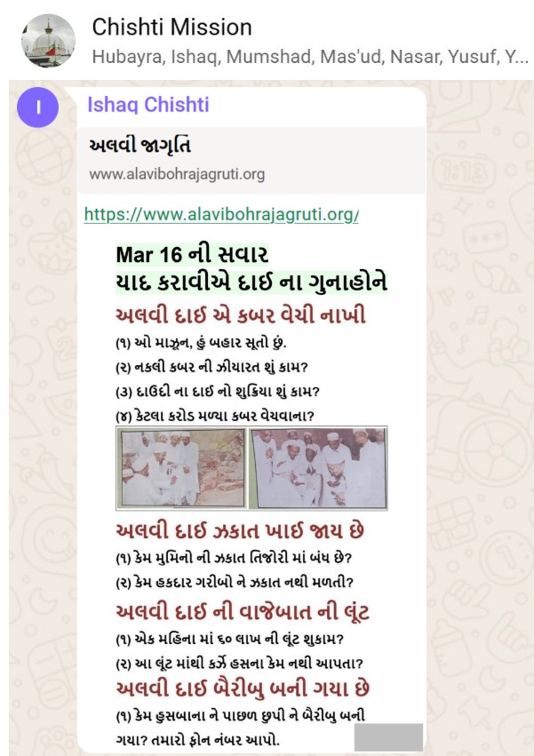The image size is (534, 756).
Task: Click the line "(૨) કેમ હકદાર ગરીબો ને ઝકાત નથી મળતી?"
Action: click(x=235, y=582)
